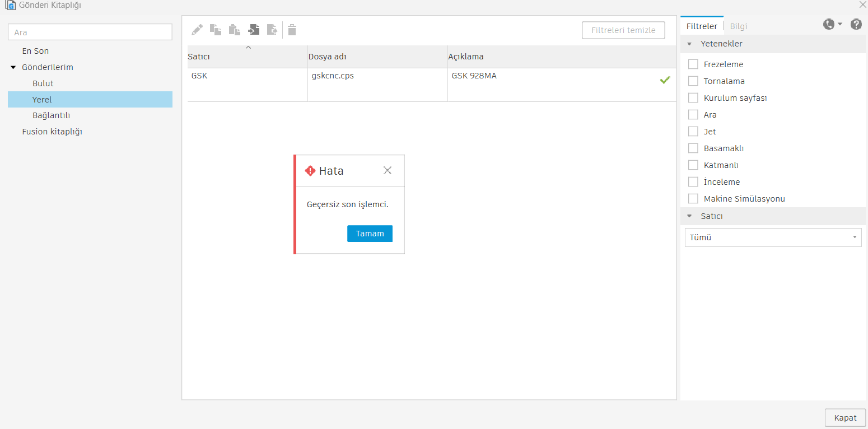Toggle the Kurulum sayfası checkbox

pyautogui.click(x=693, y=98)
